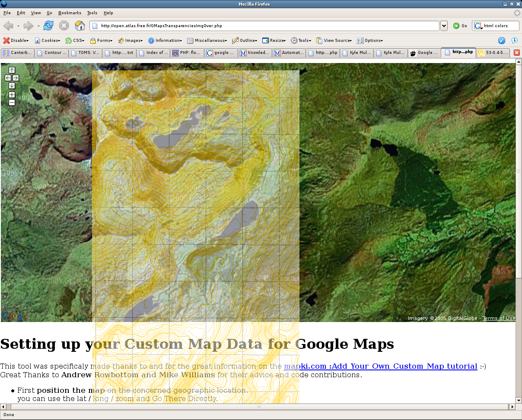Go back with the Back arrow button
The height and width of the screenshot is (420, 522).
pyautogui.click(x=8, y=26)
